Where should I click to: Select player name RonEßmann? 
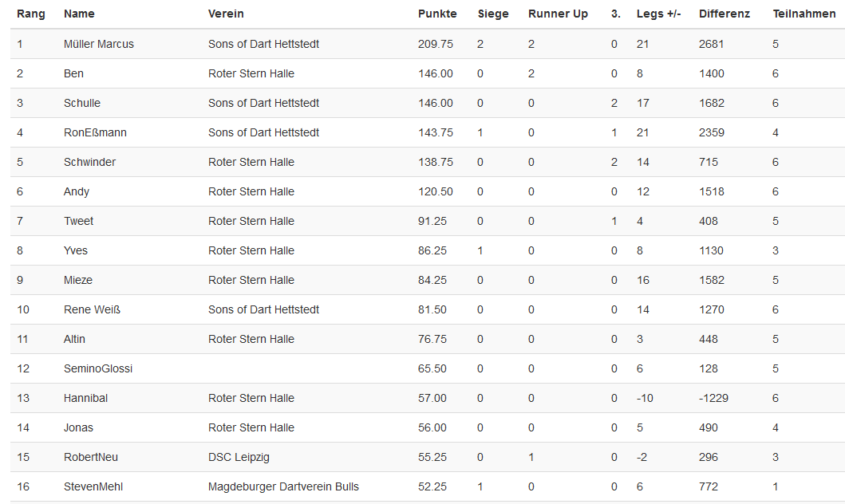pyautogui.click(x=95, y=133)
